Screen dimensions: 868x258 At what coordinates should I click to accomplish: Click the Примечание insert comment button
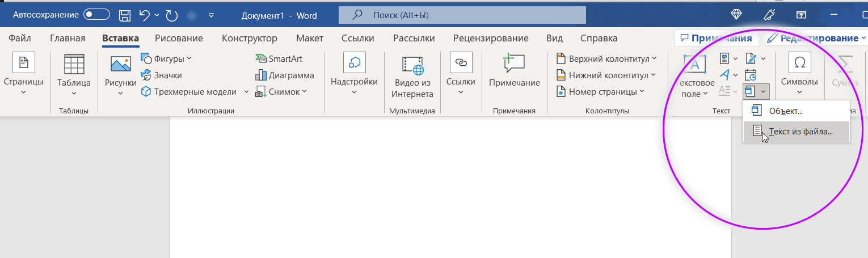(x=515, y=71)
